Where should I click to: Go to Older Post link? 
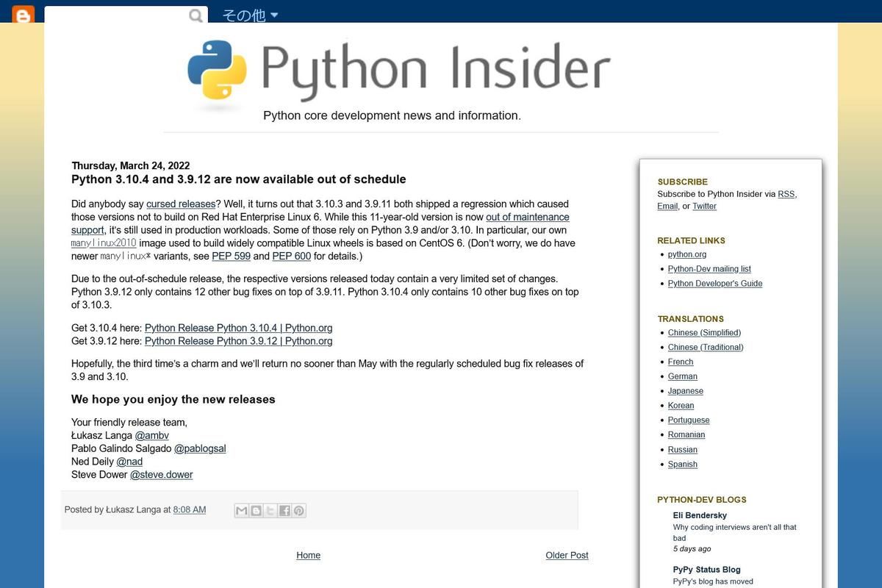point(567,555)
